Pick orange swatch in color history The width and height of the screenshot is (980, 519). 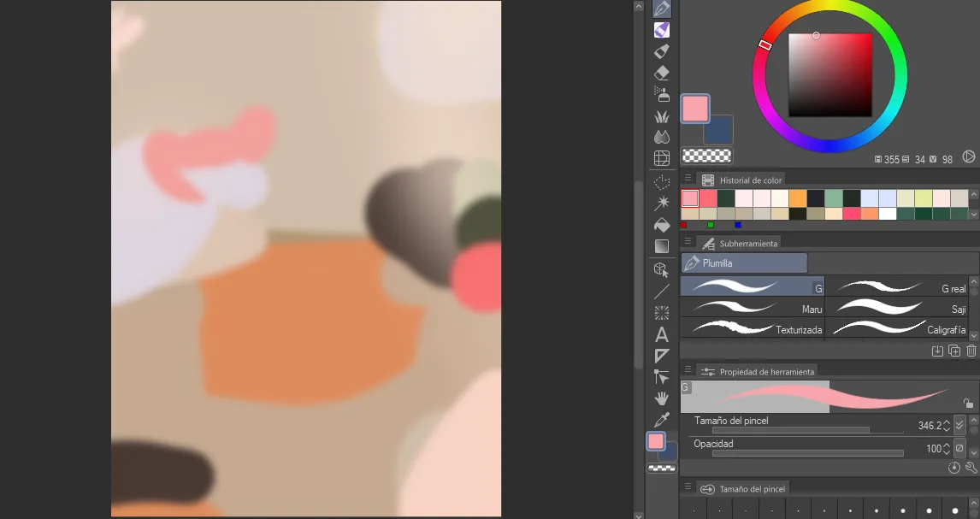pyautogui.click(x=798, y=198)
